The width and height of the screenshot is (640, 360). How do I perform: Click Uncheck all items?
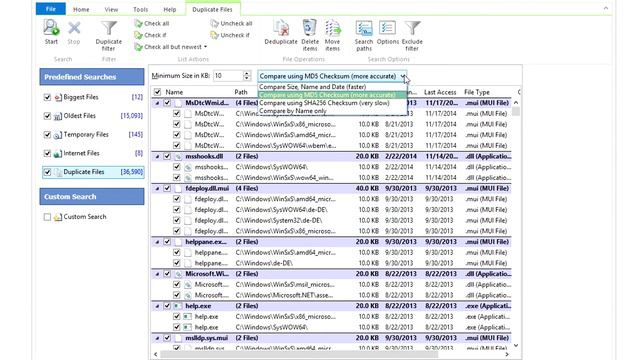click(231, 24)
